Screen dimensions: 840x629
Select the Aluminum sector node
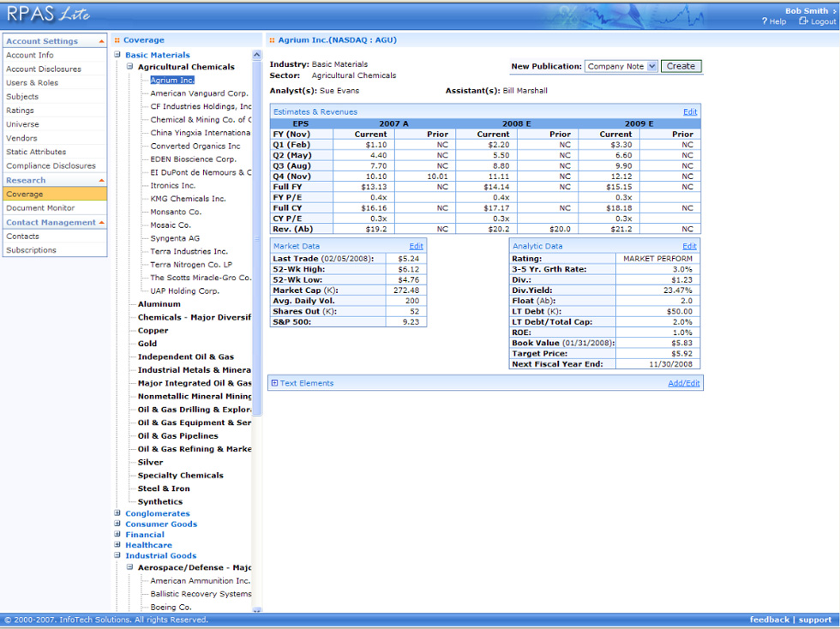coord(159,303)
